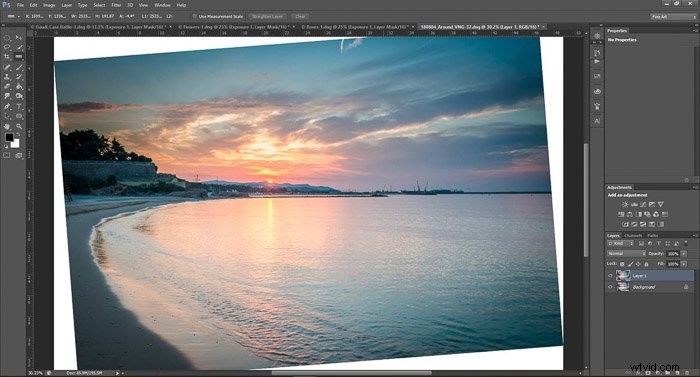Screen dimensions: 700x377
Task: Click the Clear button in options bar
Action: click(300, 17)
